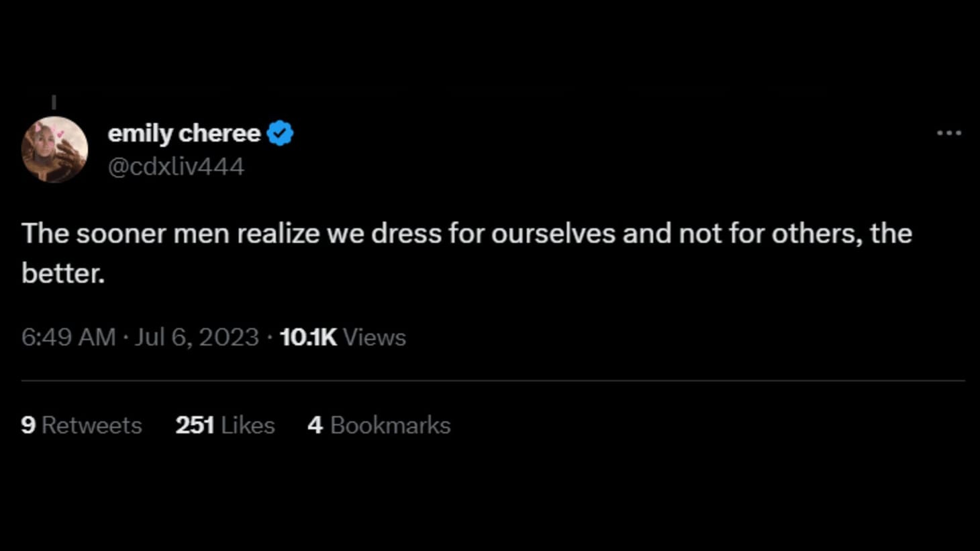Click the @cdxliv444 username handle

click(x=177, y=166)
